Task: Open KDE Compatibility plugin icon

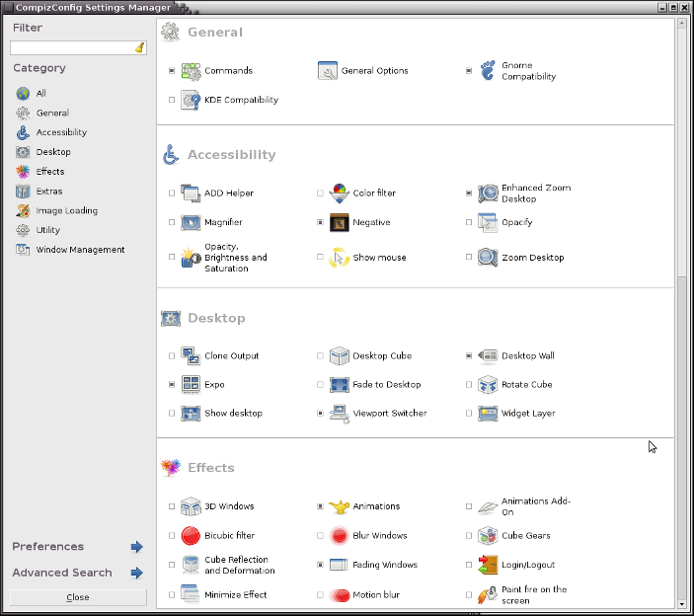Action: pos(192,100)
